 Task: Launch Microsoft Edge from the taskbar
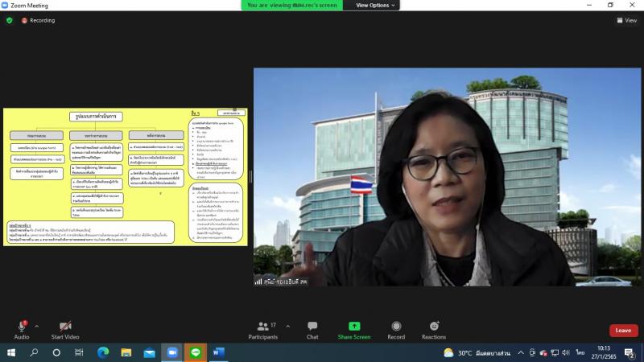[x=103, y=352]
